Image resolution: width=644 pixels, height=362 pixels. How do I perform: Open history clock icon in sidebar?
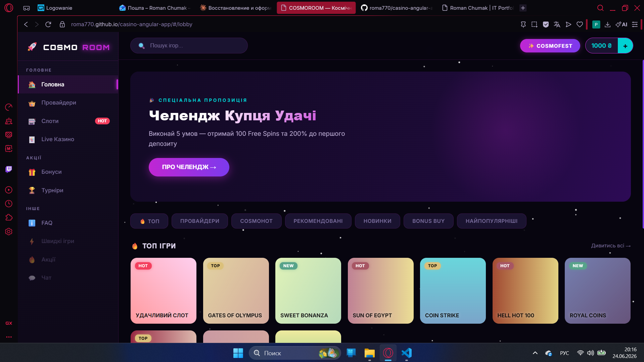(x=9, y=204)
